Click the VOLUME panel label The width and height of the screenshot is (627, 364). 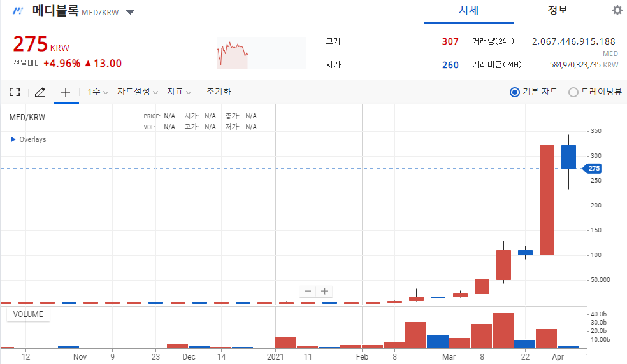tap(28, 314)
